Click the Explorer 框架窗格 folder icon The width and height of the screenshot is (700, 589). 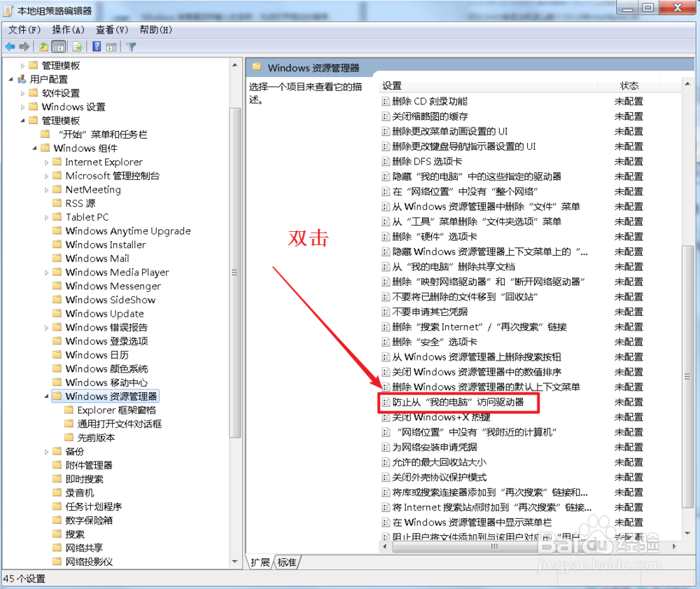(69, 410)
